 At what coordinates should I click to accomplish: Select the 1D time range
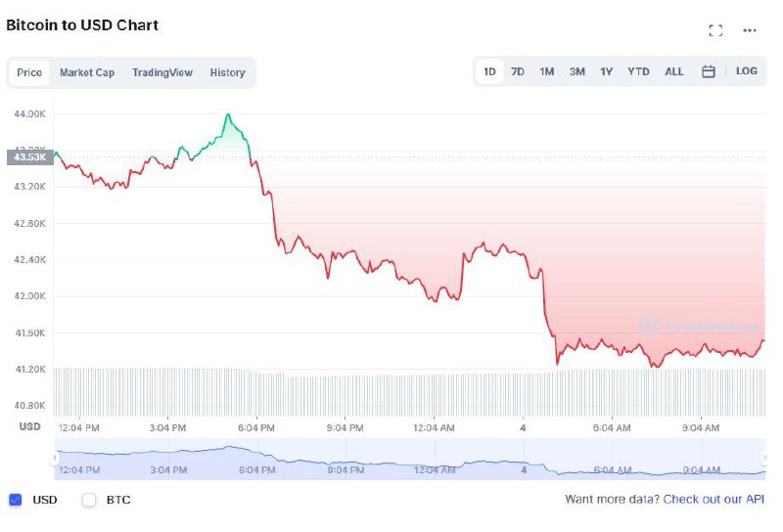coord(489,71)
